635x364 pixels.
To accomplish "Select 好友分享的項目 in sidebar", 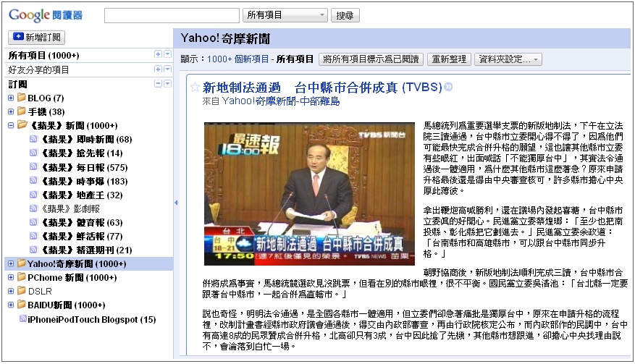I will point(38,69).
